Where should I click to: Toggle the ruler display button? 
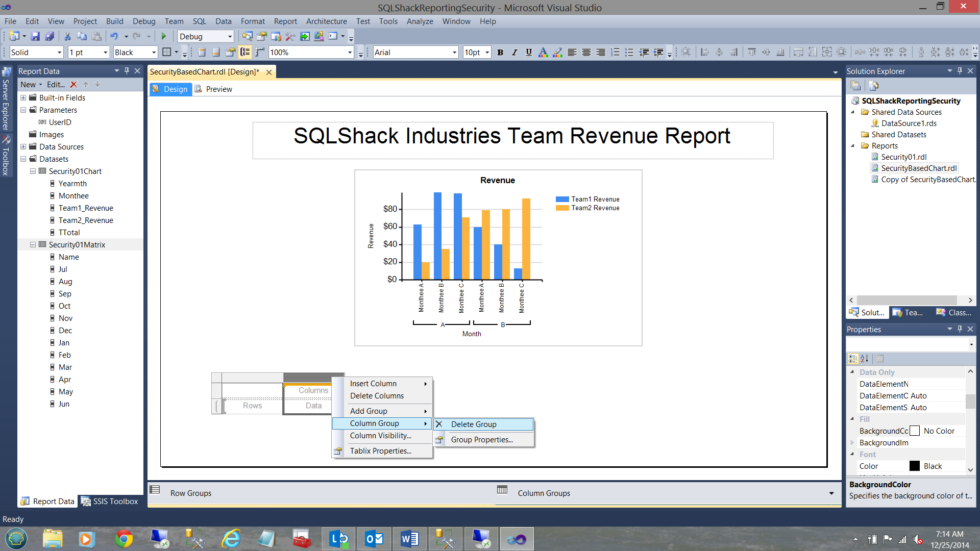260,52
